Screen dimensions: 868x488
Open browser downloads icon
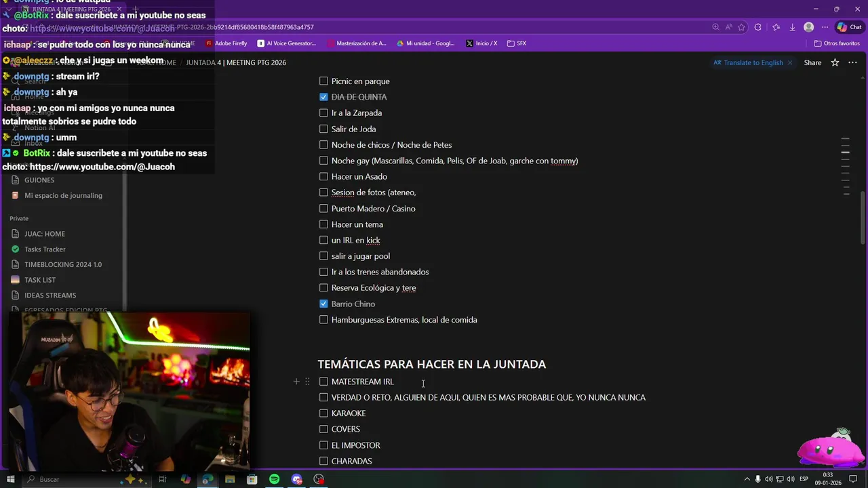coord(792,27)
